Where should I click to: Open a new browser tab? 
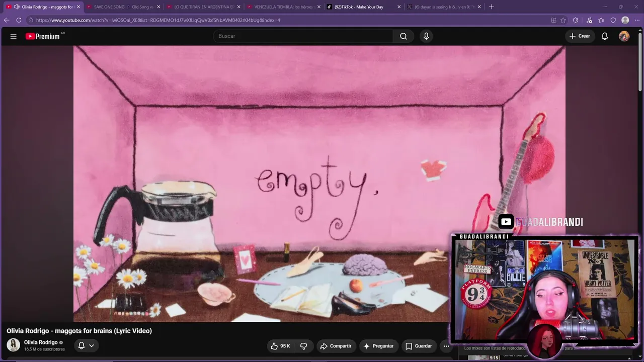(491, 7)
